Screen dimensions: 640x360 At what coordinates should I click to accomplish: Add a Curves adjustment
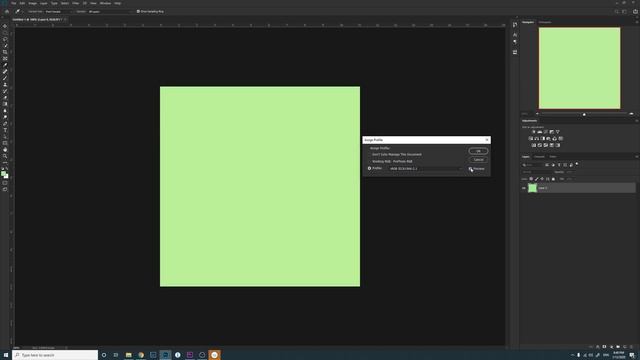(546, 132)
